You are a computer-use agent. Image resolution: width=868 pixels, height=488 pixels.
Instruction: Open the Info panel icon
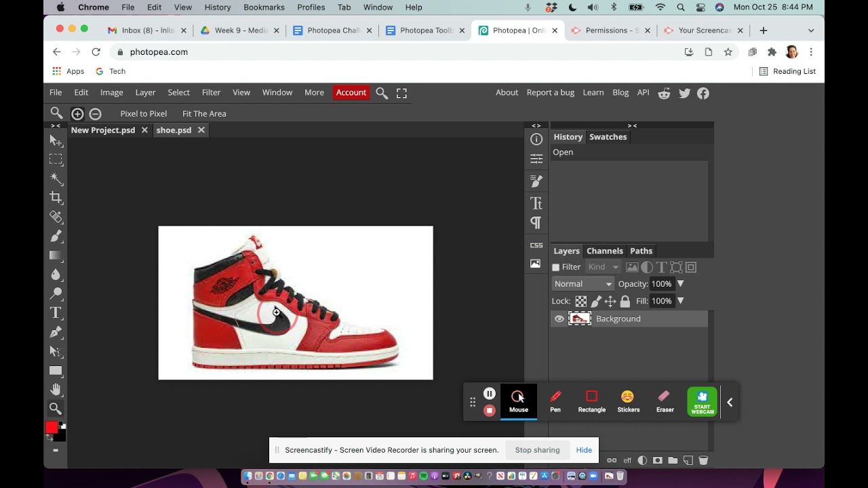[x=536, y=139]
